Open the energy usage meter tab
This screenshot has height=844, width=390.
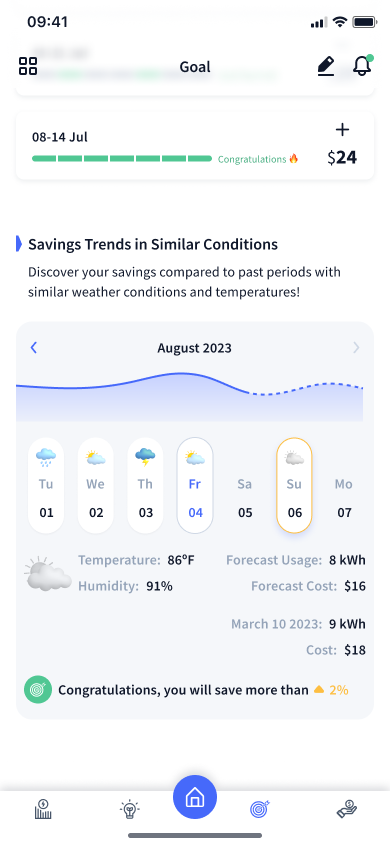pyautogui.click(x=43, y=809)
